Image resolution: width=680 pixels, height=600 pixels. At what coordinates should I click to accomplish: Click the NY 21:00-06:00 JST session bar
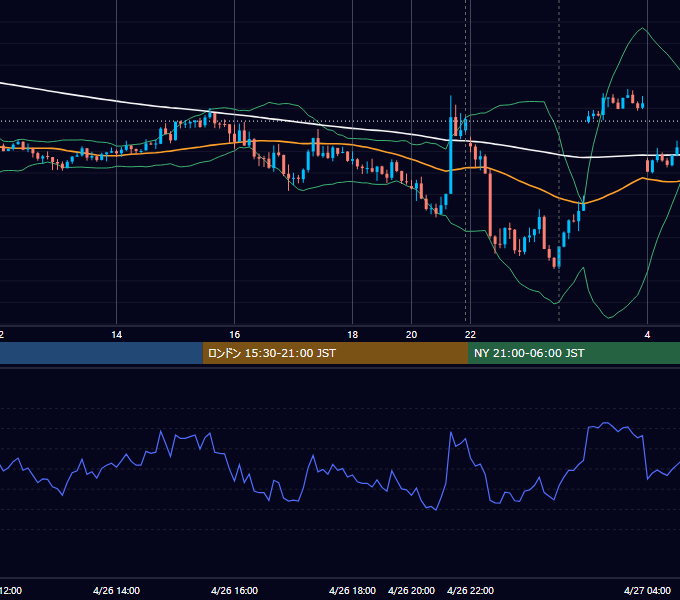point(574,353)
